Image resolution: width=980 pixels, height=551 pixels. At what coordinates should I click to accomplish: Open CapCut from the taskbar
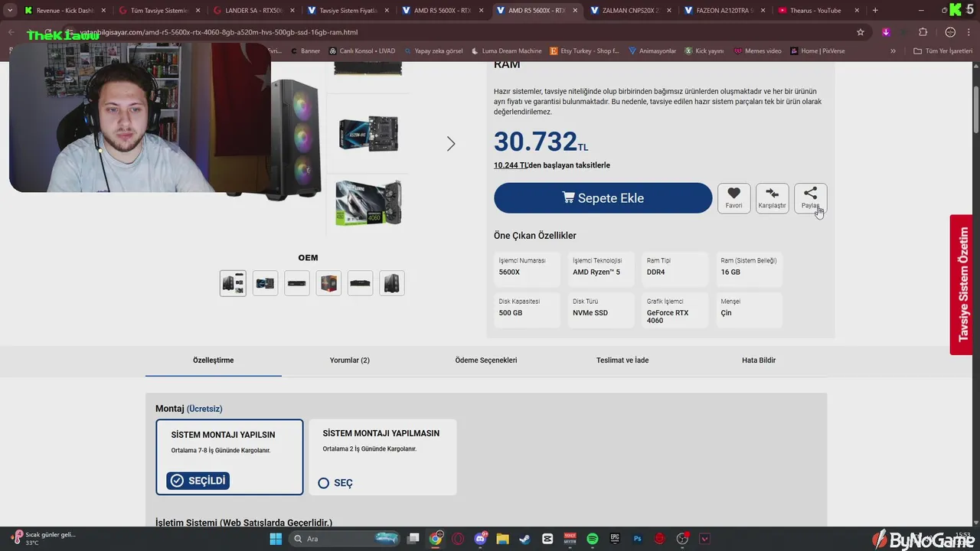[x=547, y=539]
